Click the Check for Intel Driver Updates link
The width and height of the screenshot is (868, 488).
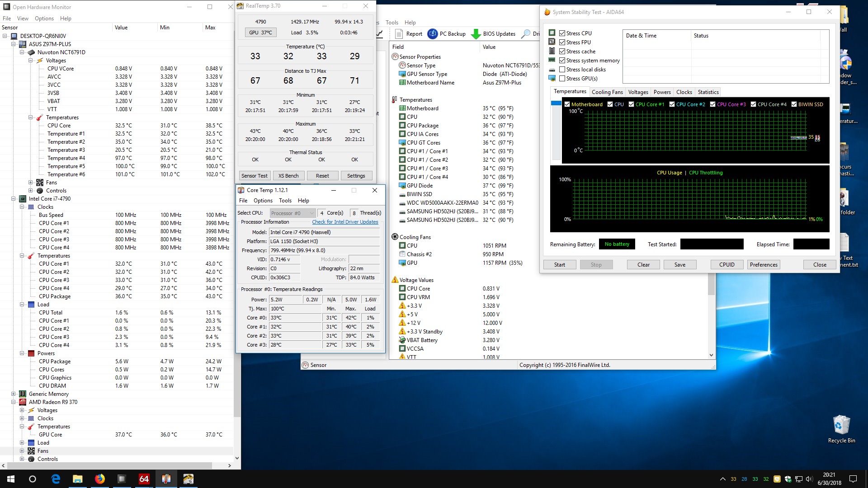(x=344, y=222)
